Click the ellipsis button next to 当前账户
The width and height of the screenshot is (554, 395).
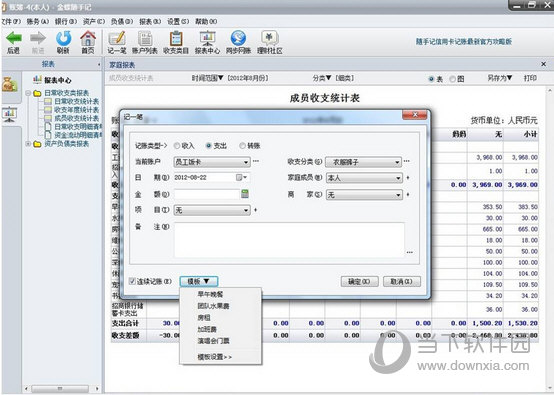256,161
